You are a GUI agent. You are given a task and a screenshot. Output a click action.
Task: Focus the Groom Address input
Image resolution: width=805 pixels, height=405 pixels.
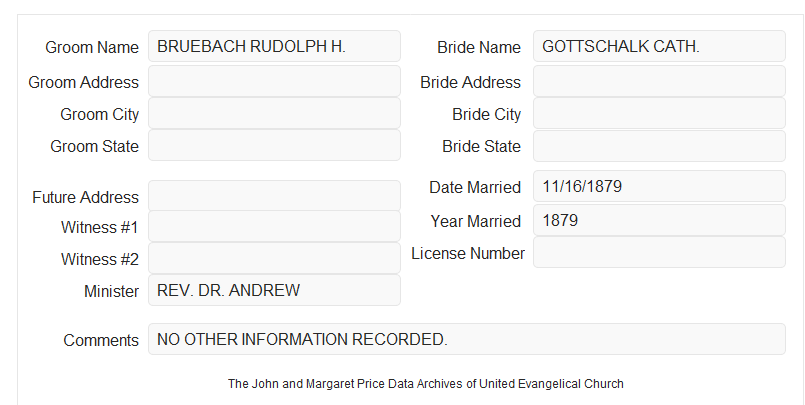(x=274, y=81)
